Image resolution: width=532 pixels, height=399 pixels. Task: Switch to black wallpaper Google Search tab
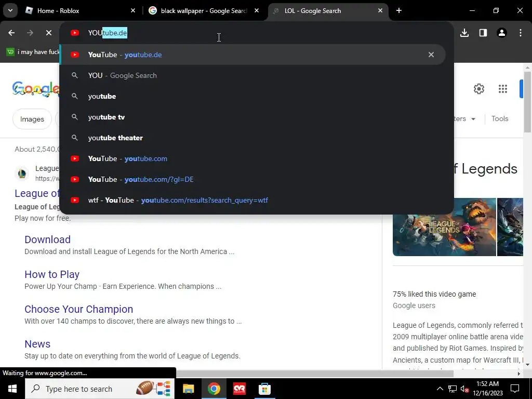pos(204,10)
